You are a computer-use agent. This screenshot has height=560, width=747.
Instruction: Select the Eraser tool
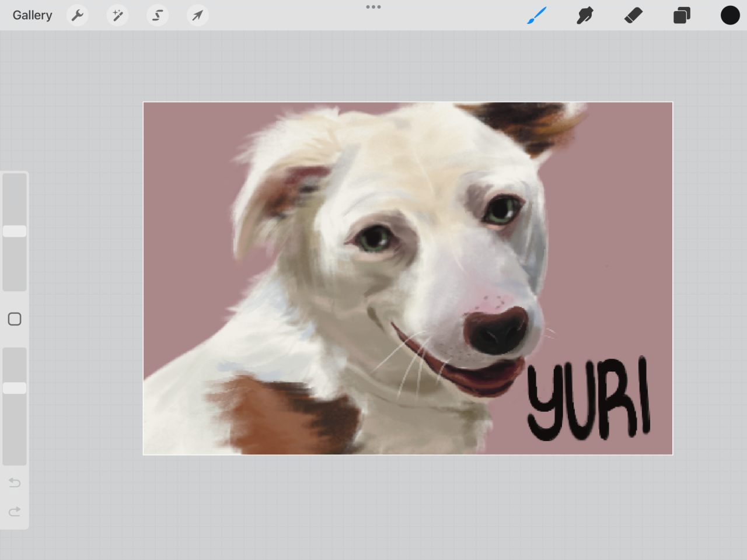tap(633, 15)
